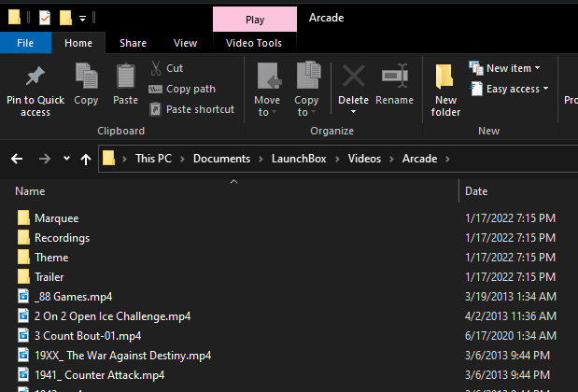Click the Rename icon
Viewport: 578px width, 392px height.
(x=394, y=77)
